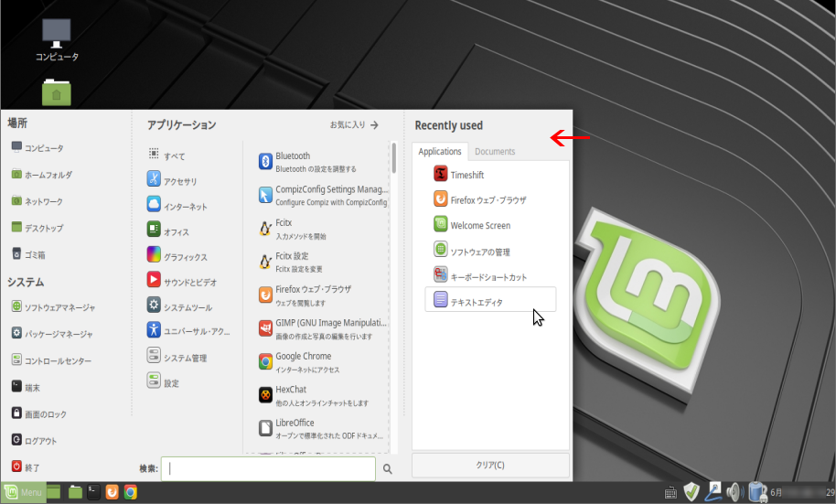Click the panel clock date
The height and width of the screenshot is (504, 836).
pyautogui.click(x=802, y=492)
